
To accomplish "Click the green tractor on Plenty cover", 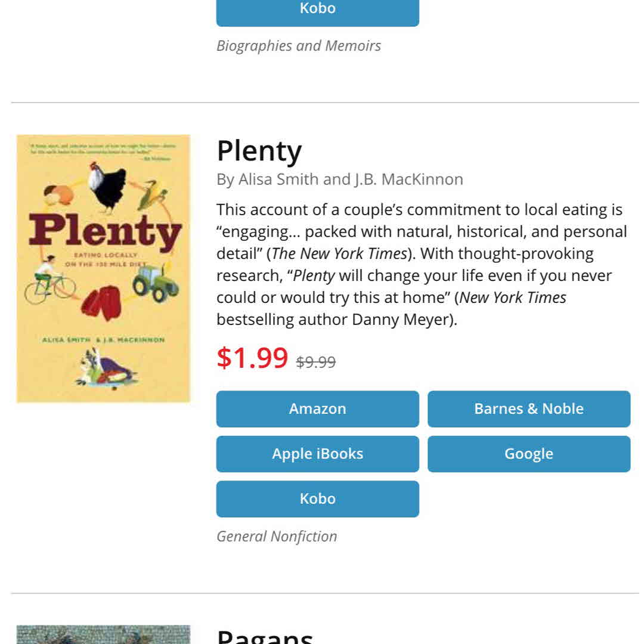I will [x=155, y=284].
